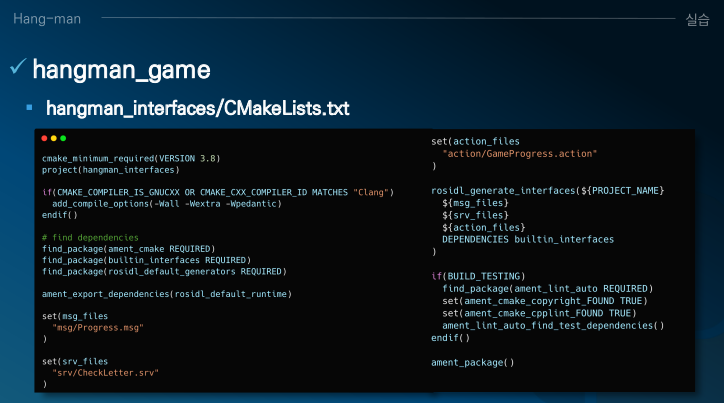Click the 'set(srv_files' line

[x=75, y=361]
